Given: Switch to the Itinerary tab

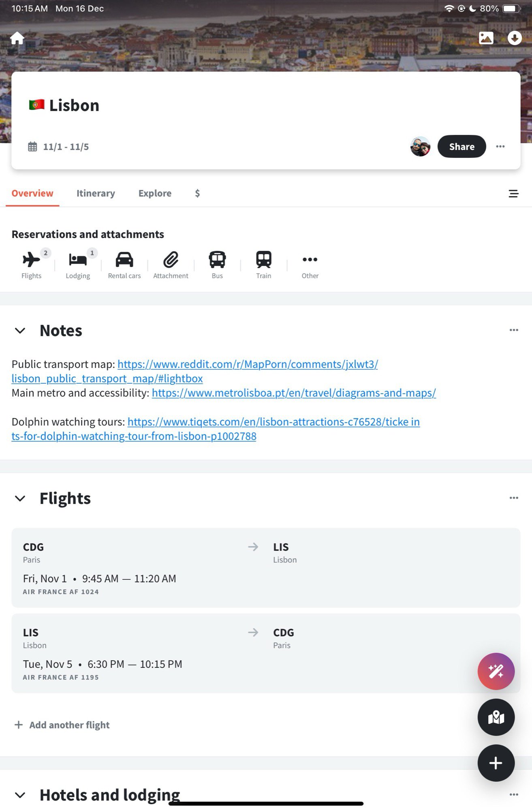Looking at the screenshot, I should pyautogui.click(x=96, y=193).
